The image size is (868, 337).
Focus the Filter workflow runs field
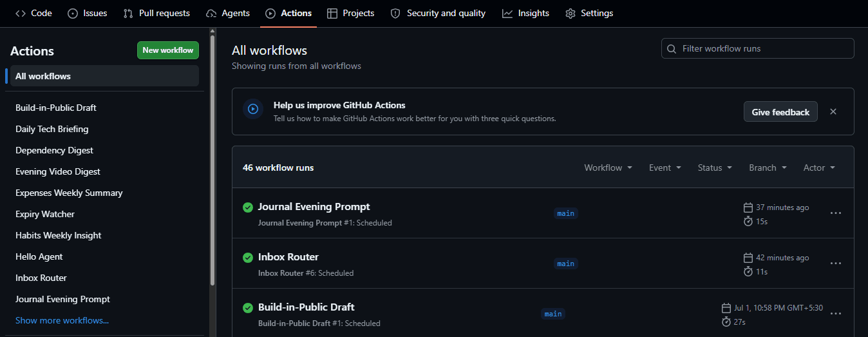click(x=758, y=48)
